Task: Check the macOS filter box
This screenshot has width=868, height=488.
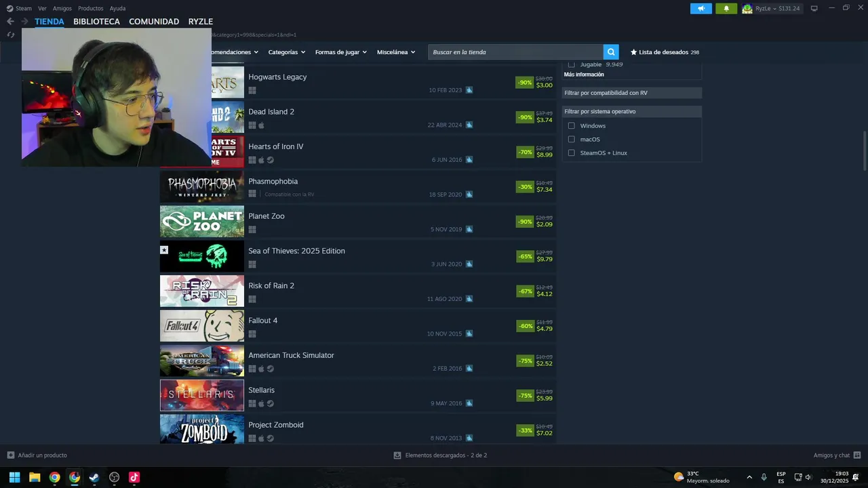Action: click(x=571, y=140)
